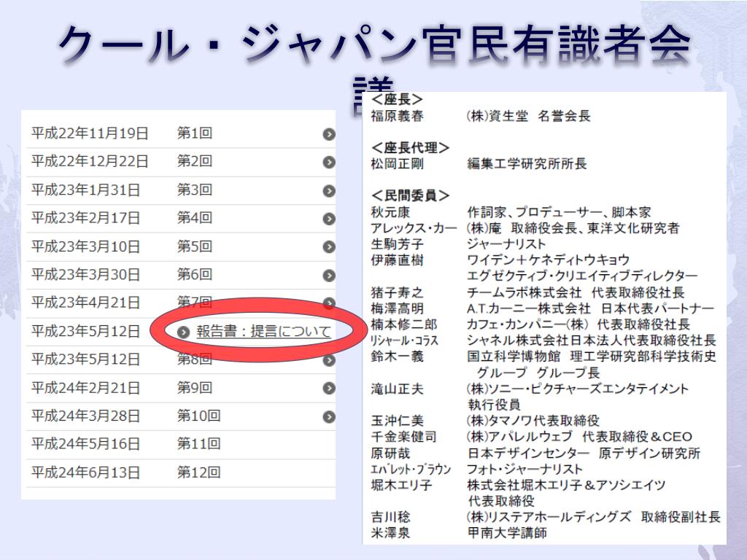747x560 pixels.
Task: Click arrow icon next to 第9回
Action: click(x=329, y=389)
